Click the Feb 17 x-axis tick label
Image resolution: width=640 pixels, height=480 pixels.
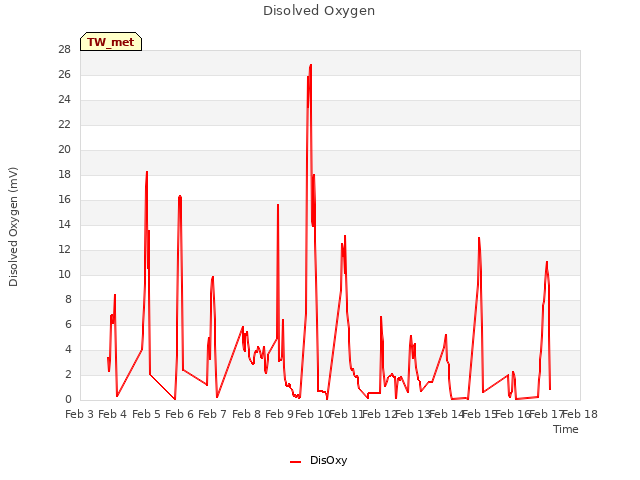[547, 414]
